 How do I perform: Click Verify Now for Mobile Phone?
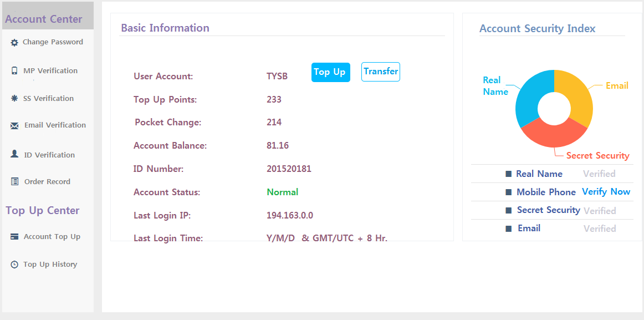(606, 192)
